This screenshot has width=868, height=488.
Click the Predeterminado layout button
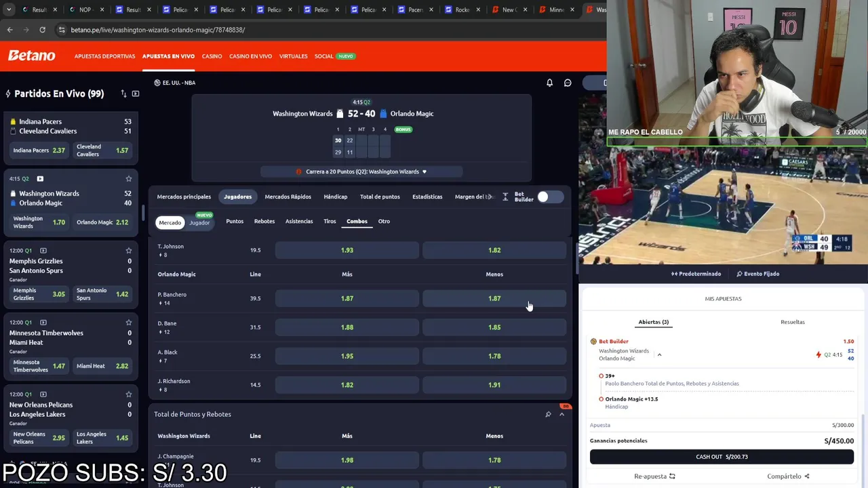click(x=696, y=274)
